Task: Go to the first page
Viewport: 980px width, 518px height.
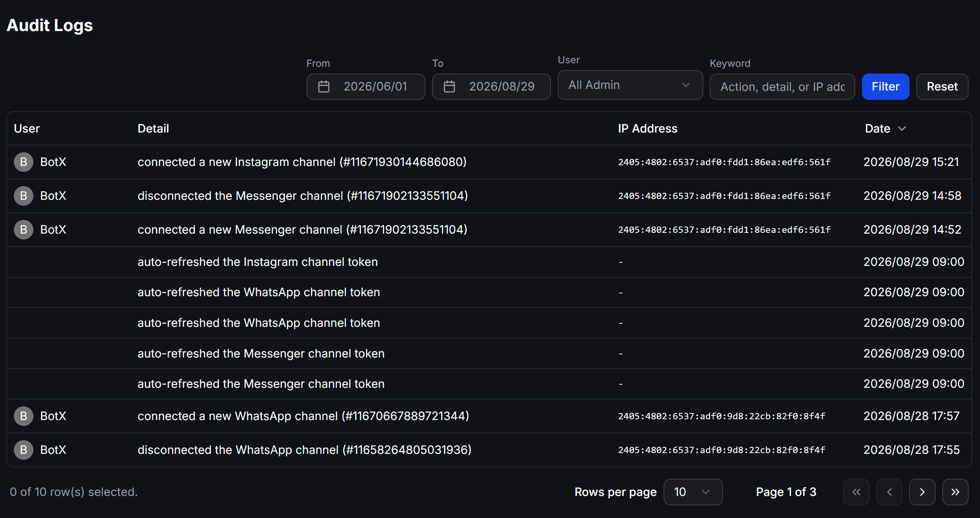Action: tap(856, 492)
